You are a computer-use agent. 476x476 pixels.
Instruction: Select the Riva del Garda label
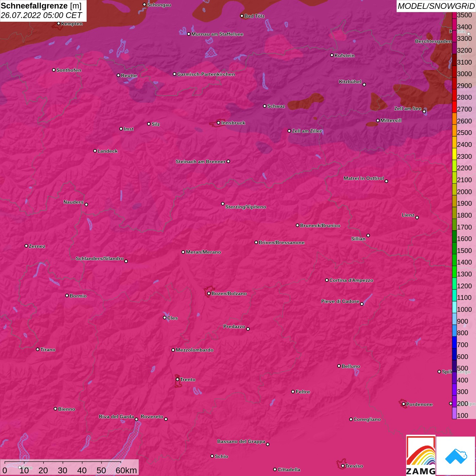[116, 417]
